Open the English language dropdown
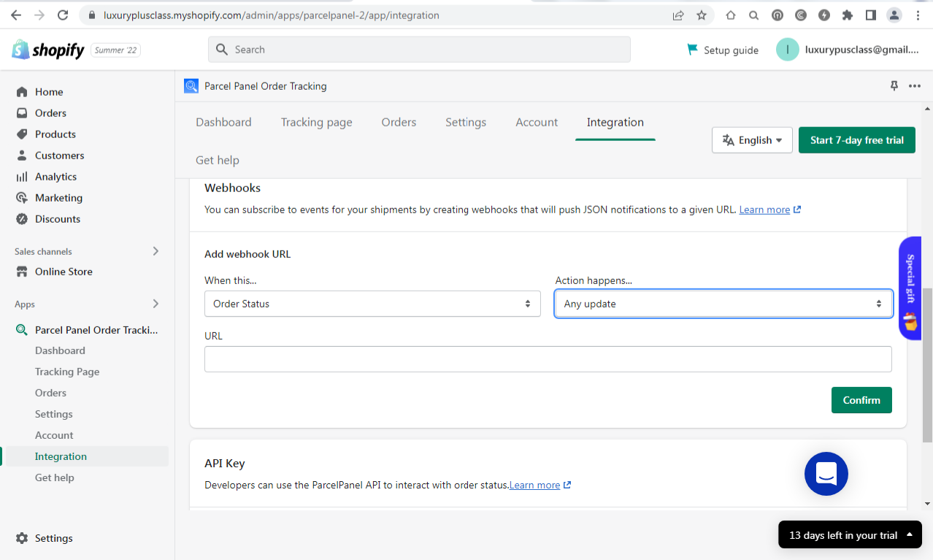 (752, 140)
